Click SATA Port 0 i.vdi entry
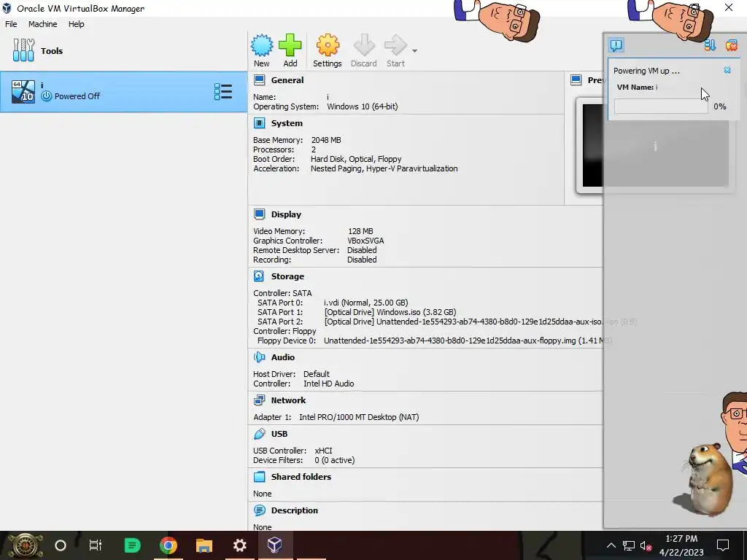This screenshot has width=747, height=560. click(366, 303)
